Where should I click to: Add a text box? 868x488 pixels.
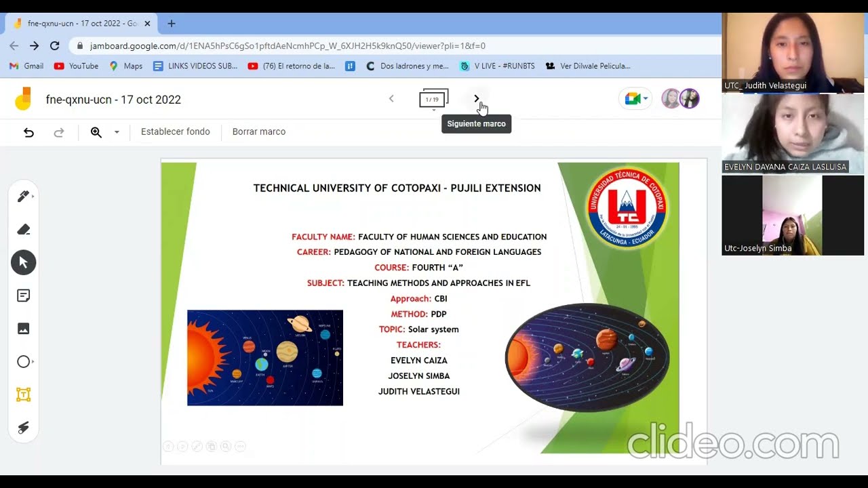coord(23,394)
